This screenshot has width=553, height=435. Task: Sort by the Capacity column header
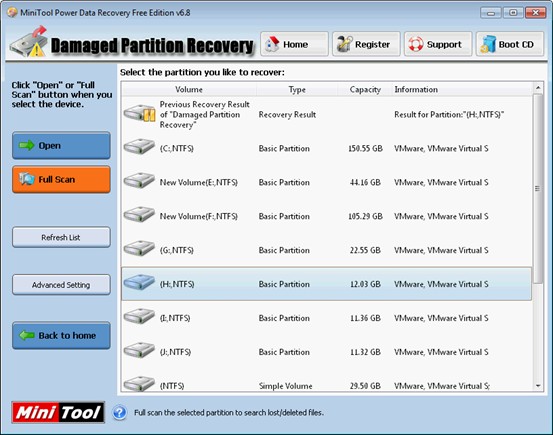[365, 89]
